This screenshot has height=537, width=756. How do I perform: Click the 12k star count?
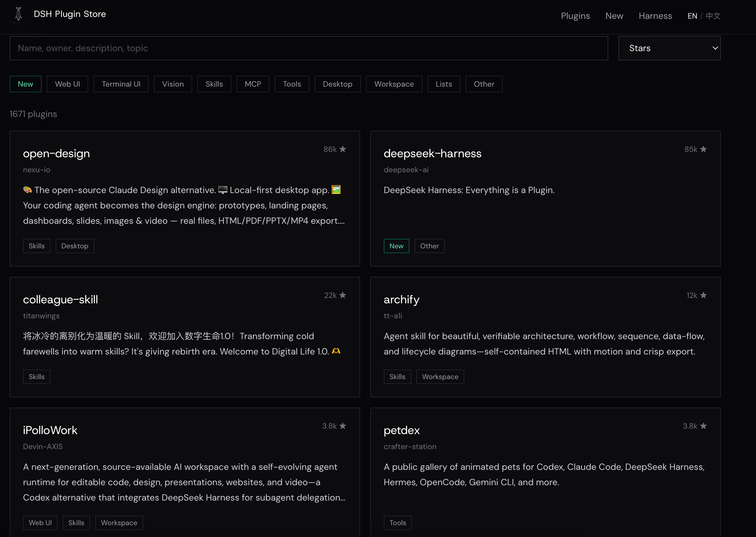(692, 296)
